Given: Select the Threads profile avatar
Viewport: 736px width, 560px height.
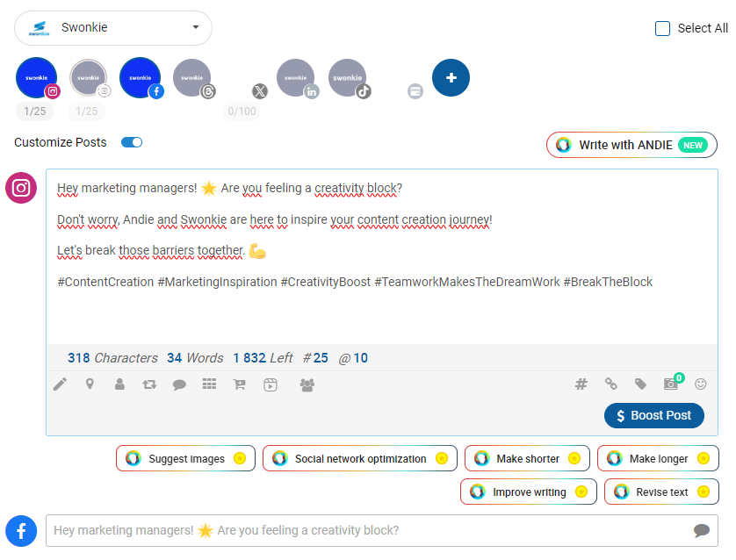Looking at the screenshot, I should 192,77.
